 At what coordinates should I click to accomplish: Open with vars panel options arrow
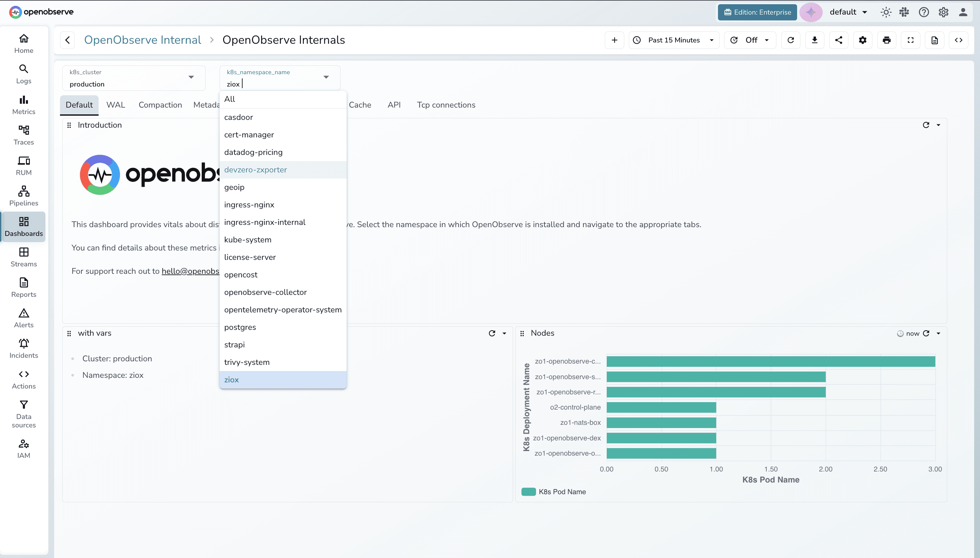tap(504, 333)
